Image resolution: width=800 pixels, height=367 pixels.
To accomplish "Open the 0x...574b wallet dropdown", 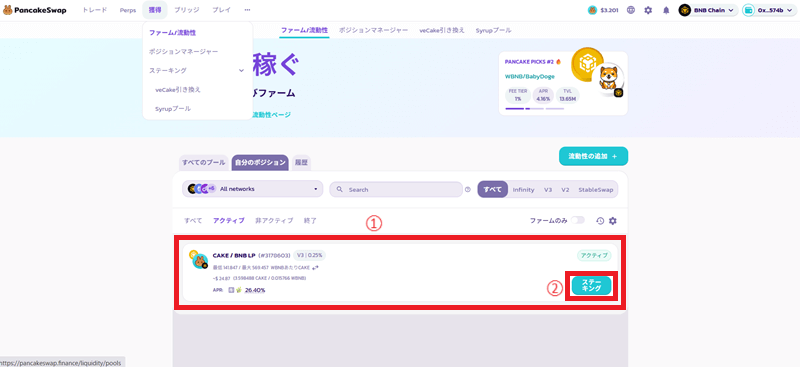I will pyautogui.click(x=769, y=10).
